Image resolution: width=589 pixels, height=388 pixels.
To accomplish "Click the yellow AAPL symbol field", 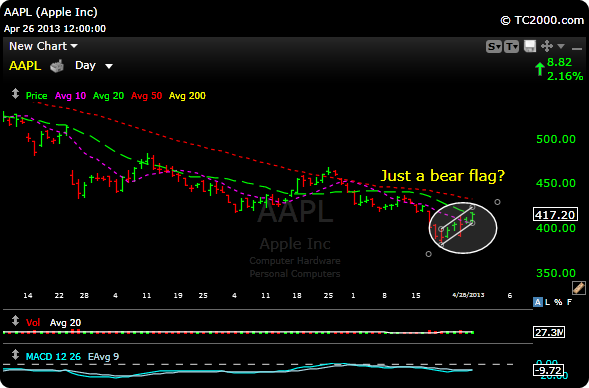I will tap(25, 66).
